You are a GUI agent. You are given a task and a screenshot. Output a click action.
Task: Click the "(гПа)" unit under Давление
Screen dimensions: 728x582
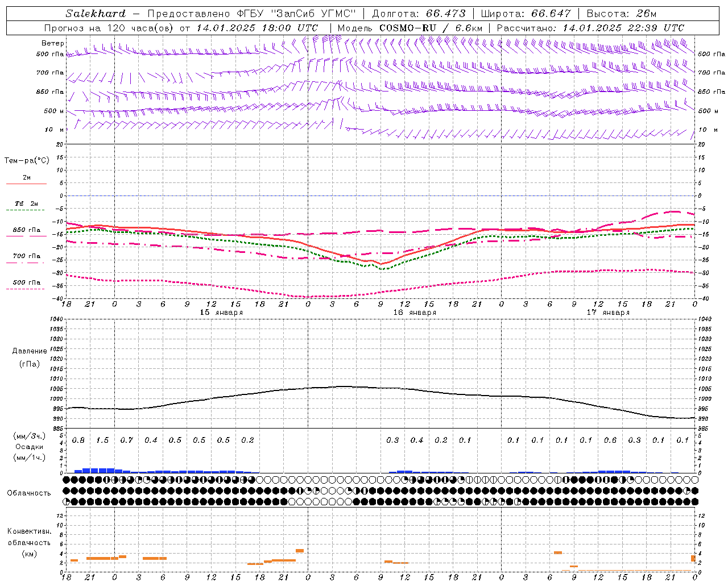30,364
